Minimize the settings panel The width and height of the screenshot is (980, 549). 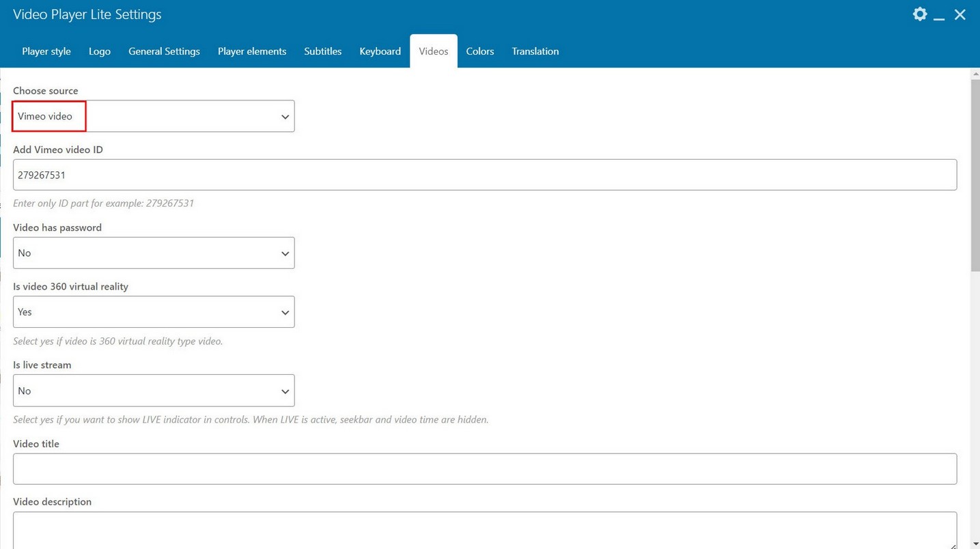click(x=940, y=16)
